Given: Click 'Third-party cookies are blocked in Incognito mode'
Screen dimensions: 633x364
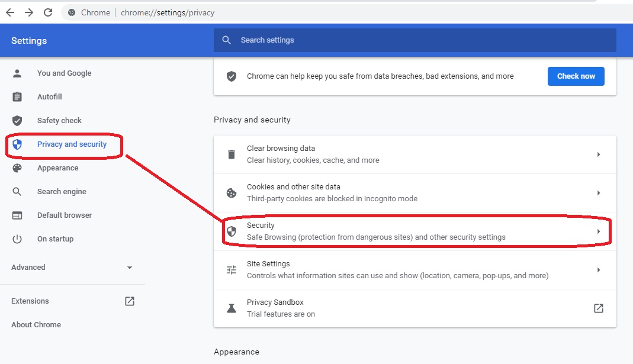Looking at the screenshot, I should 332,198.
